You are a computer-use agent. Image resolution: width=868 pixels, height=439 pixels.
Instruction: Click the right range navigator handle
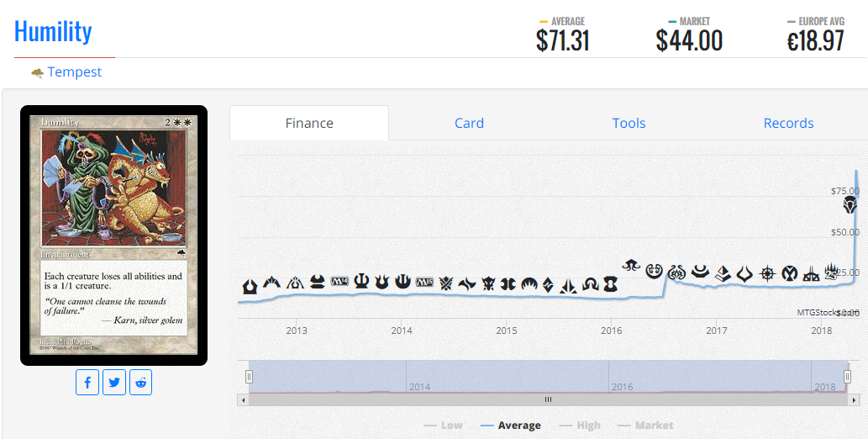pyautogui.click(x=848, y=377)
